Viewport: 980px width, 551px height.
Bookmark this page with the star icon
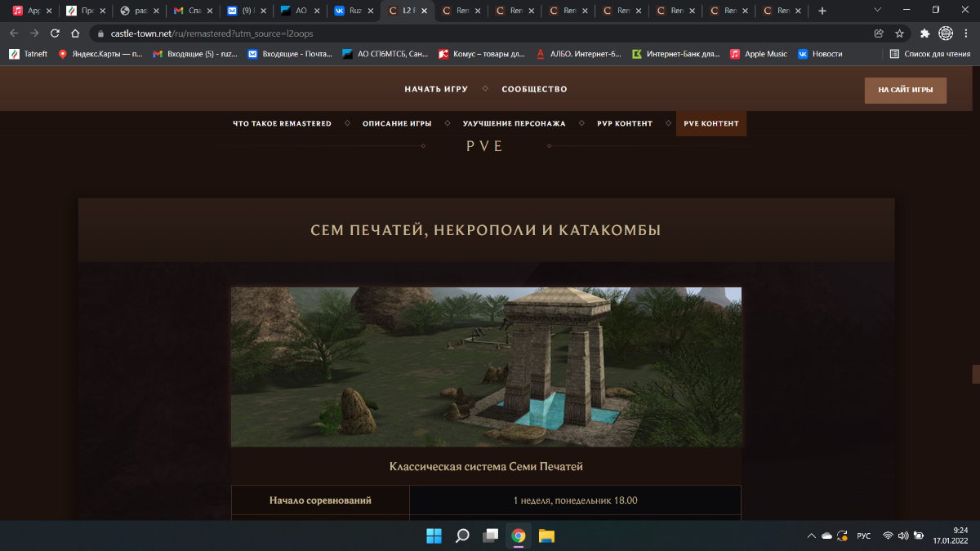899,33
